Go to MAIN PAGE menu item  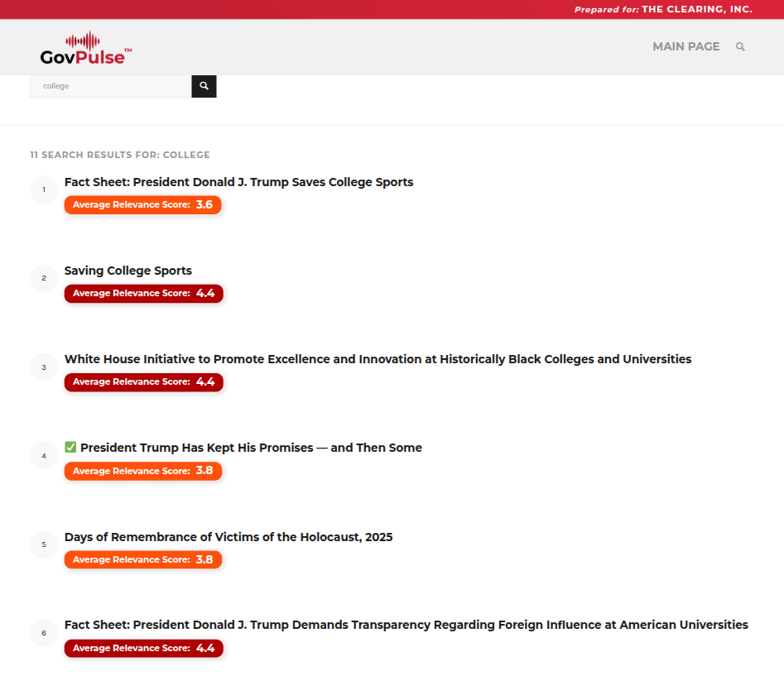(x=685, y=46)
